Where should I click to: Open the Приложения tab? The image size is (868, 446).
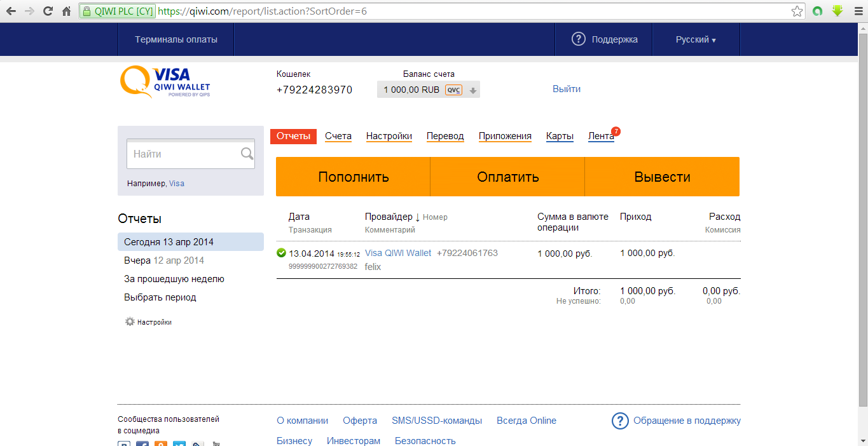tap(505, 136)
